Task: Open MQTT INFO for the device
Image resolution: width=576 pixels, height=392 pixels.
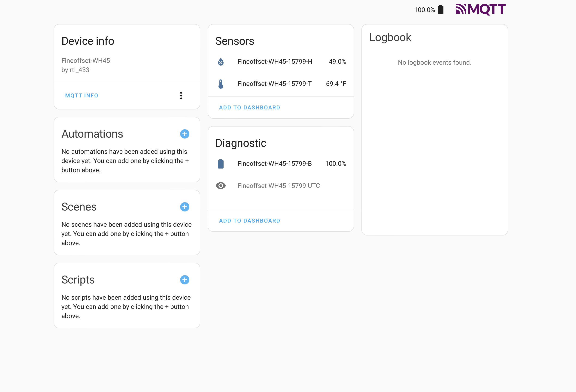Action: pos(82,95)
